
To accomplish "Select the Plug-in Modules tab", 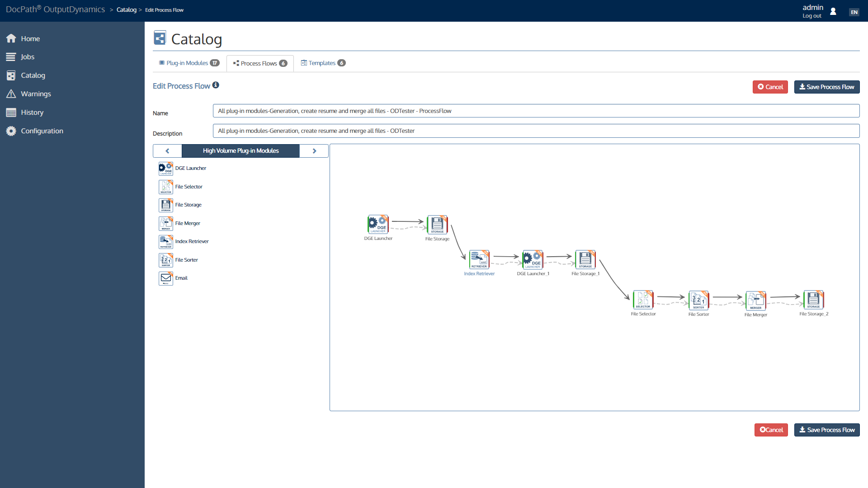I will click(187, 62).
